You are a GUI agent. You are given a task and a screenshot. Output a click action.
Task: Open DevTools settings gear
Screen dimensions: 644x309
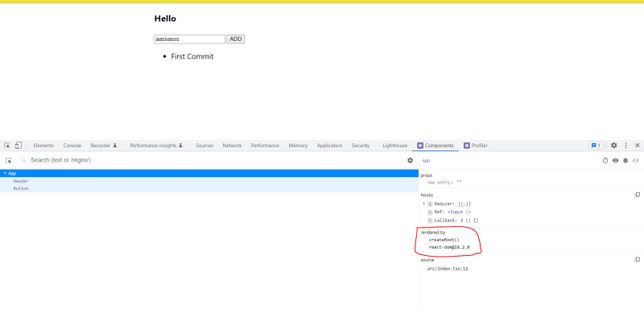pos(613,146)
